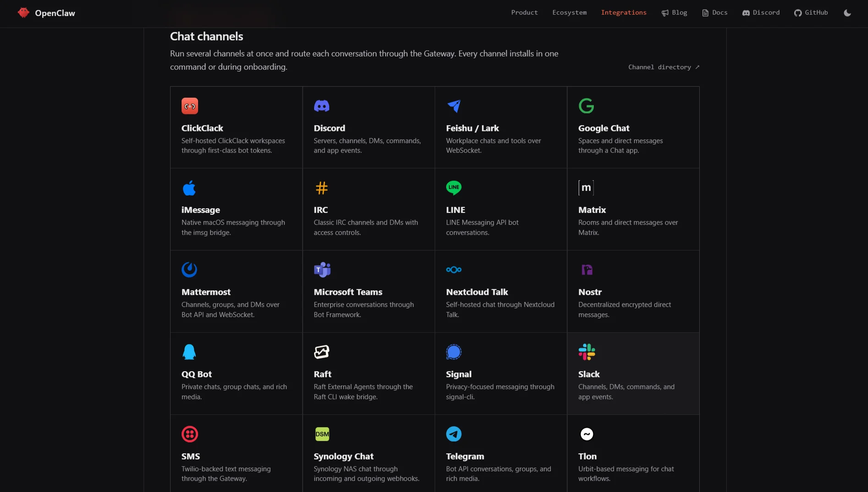Click the Nextcloud Talk three-circle icon
Screen dimensions: 868x492
(454, 270)
